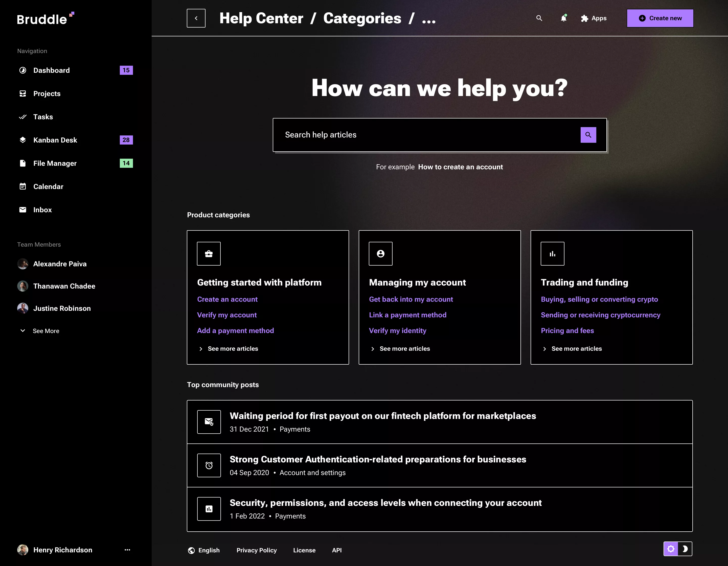728x566 pixels.
Task: Open the File Manager via its sidebar icon
Action: click(23, 163)
